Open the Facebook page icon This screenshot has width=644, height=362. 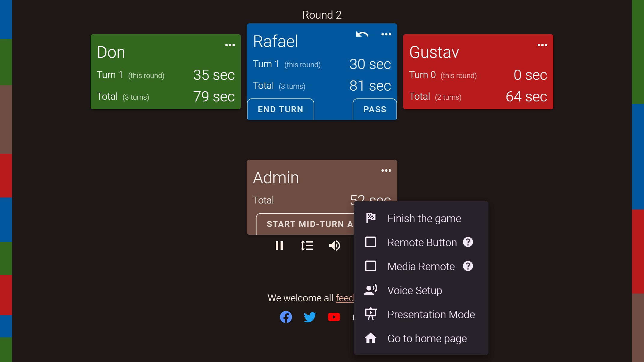tap(286, 317)
